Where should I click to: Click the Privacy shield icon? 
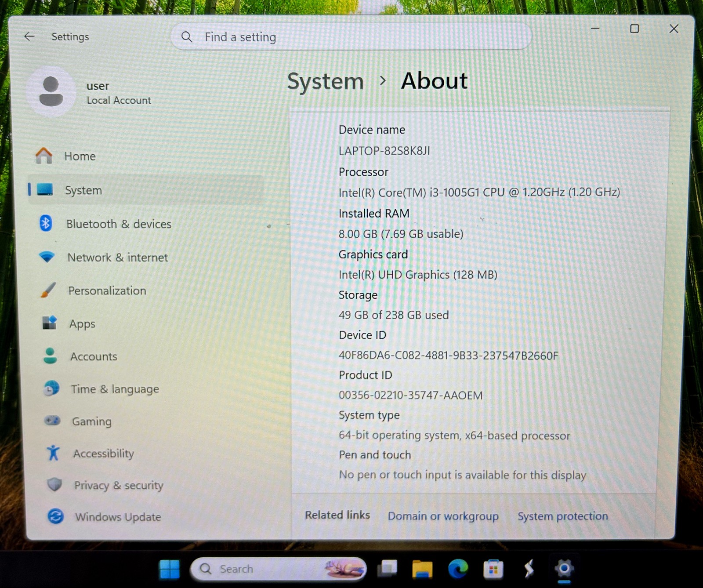54,484
